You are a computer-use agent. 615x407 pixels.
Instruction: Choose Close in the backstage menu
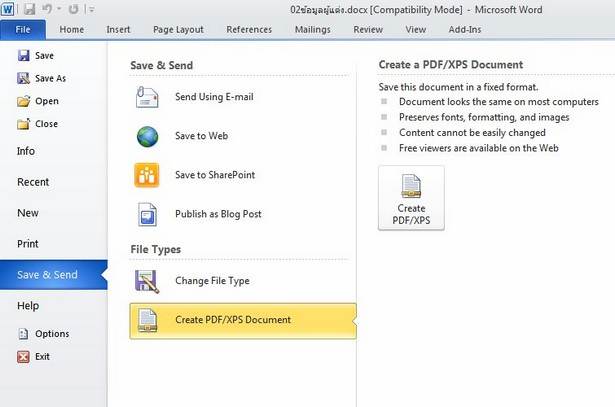[46, 124]
